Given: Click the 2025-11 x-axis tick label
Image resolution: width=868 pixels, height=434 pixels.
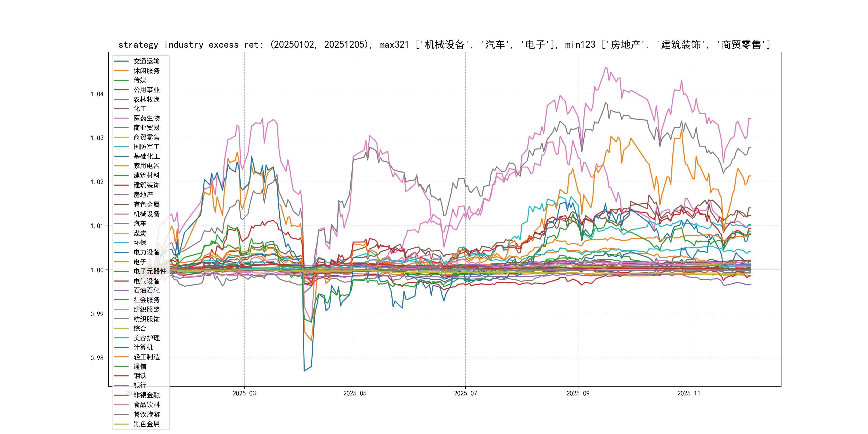Looking at the screenshot, I should click(x=689, y=393).
